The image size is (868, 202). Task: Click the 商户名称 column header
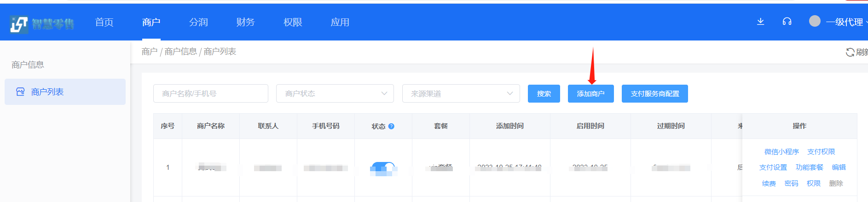tap(211, 126)
